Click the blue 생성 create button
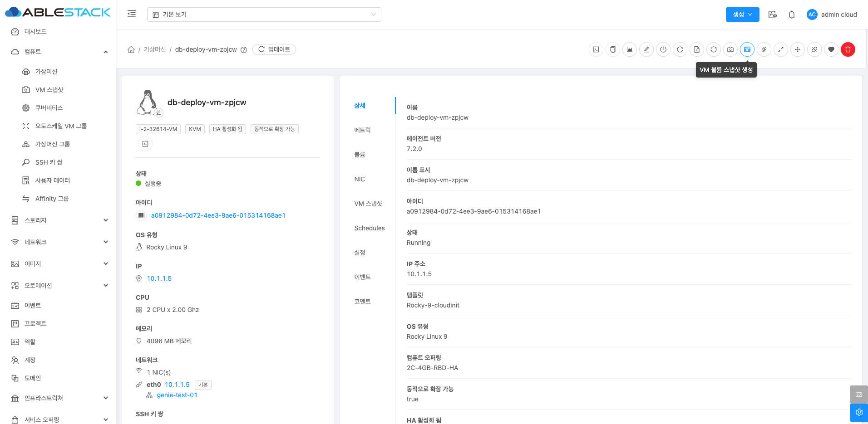 [742, 15]
